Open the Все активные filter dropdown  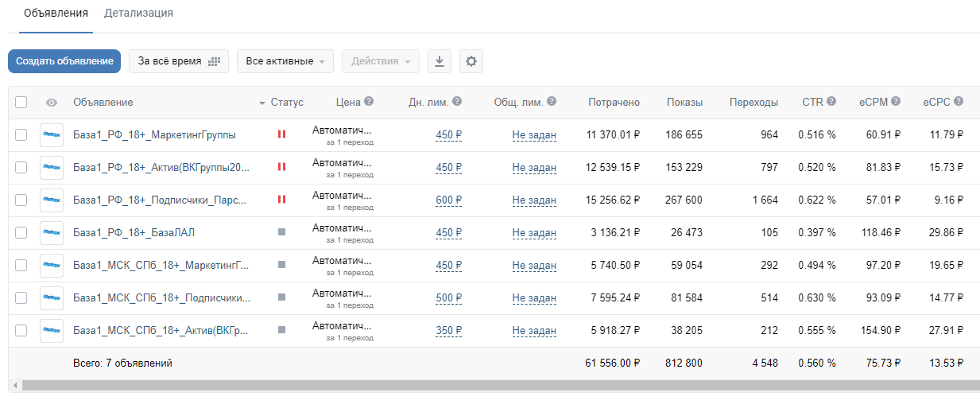pyautogui.click(x=285, y=61)
